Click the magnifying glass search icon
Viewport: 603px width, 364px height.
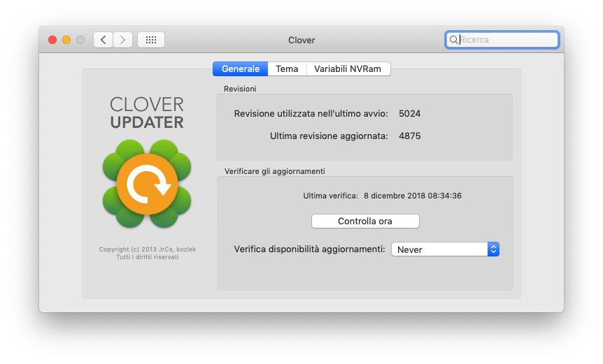point(454,40)
